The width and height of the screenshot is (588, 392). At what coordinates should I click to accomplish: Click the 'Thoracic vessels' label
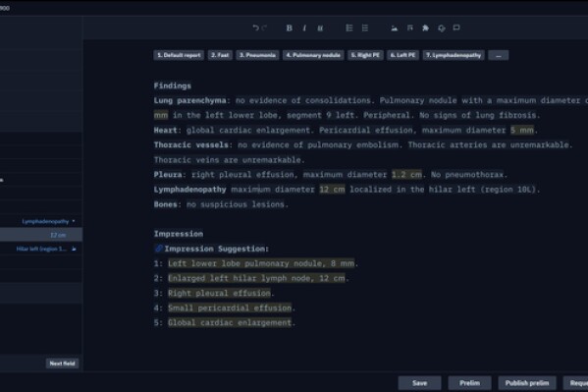pos(190,145)
